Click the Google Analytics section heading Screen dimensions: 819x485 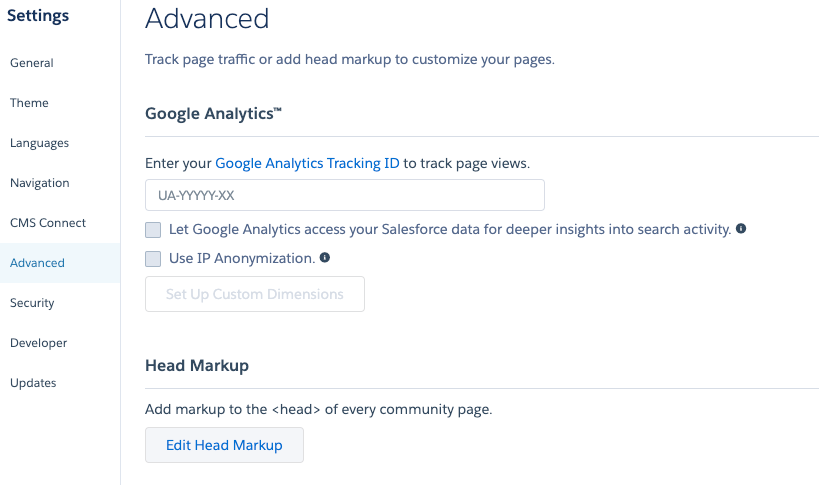pos(213,114)
